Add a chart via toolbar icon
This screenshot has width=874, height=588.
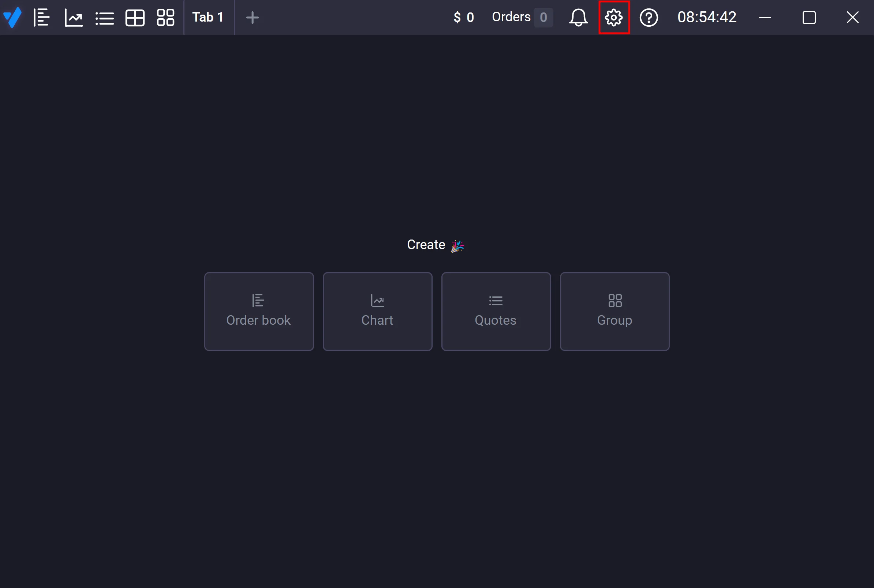click(x=74, y=17)
